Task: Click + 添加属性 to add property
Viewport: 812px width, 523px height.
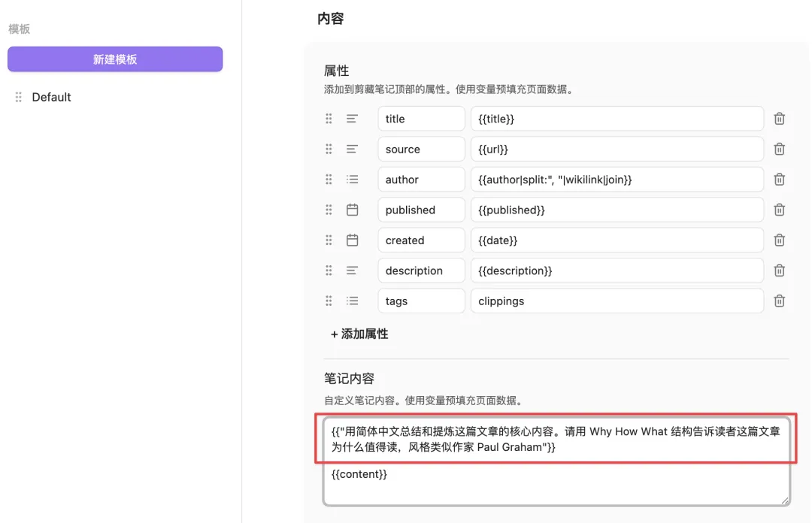Action: coord(359,334)
